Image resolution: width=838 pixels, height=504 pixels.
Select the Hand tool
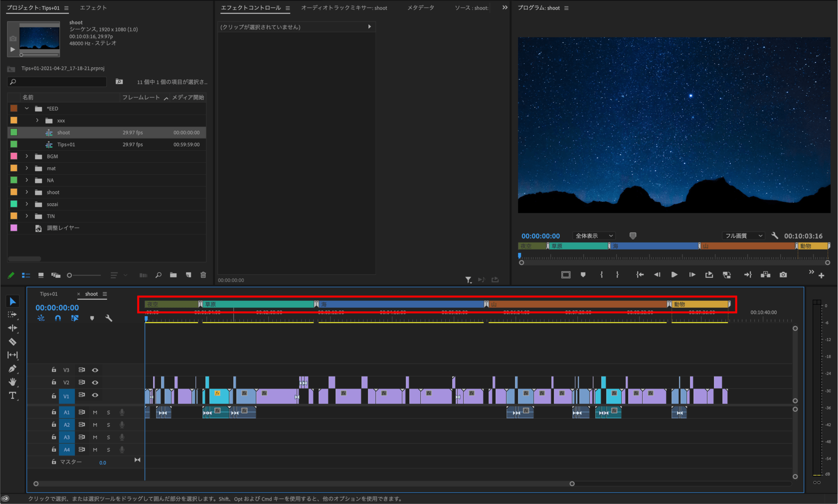12,382
